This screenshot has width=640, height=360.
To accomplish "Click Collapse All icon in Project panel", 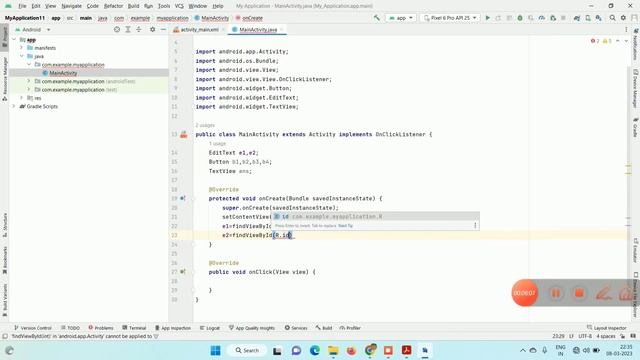I will (x=139, y=29).
